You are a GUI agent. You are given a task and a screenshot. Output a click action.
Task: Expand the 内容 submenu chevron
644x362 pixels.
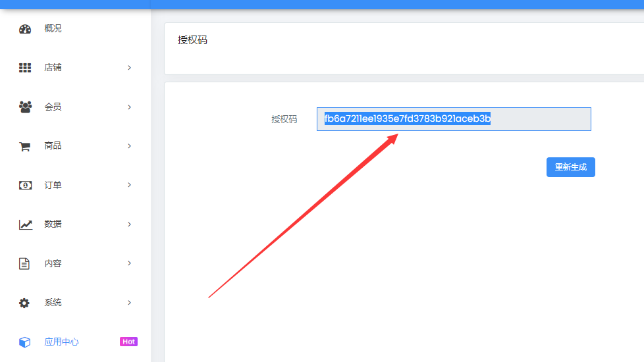pos(129,263)
